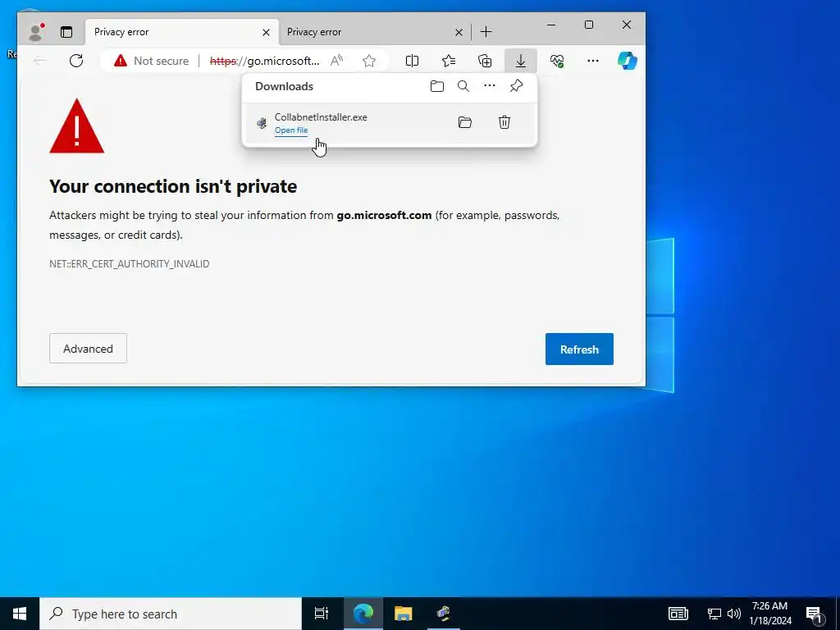Add page to favorites star icon
840x630 pixels.
(368, 61)
